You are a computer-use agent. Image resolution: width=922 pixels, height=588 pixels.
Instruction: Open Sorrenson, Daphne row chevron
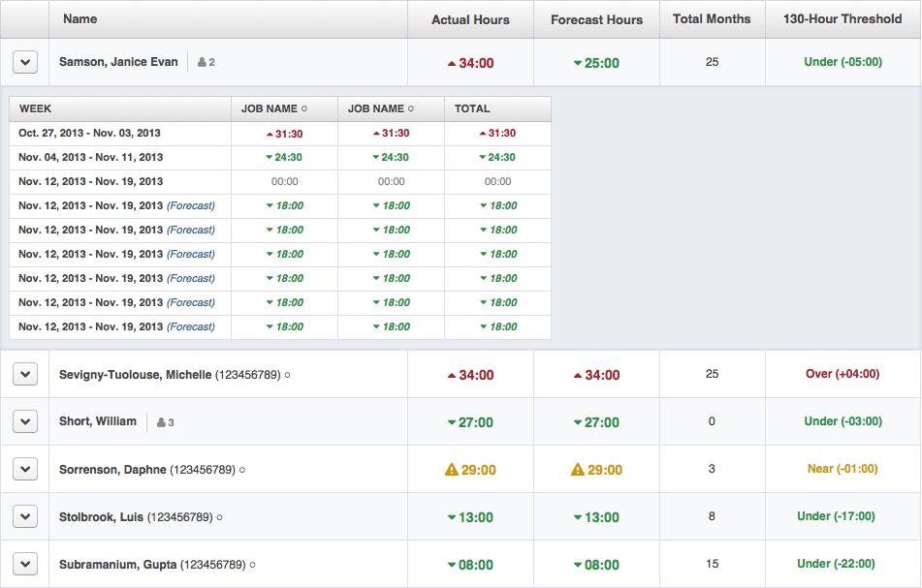point(25,470)
